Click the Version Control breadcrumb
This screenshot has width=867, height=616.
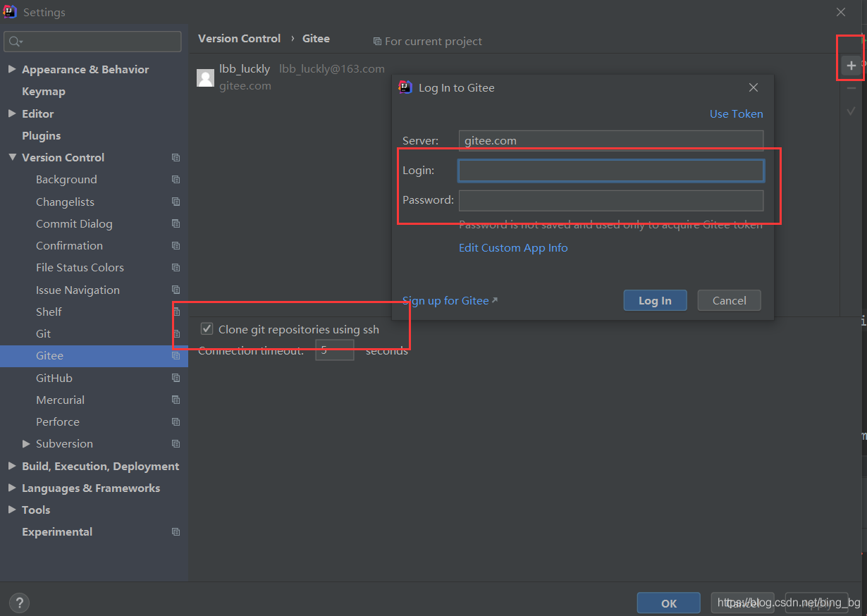(x=239, y=39)
